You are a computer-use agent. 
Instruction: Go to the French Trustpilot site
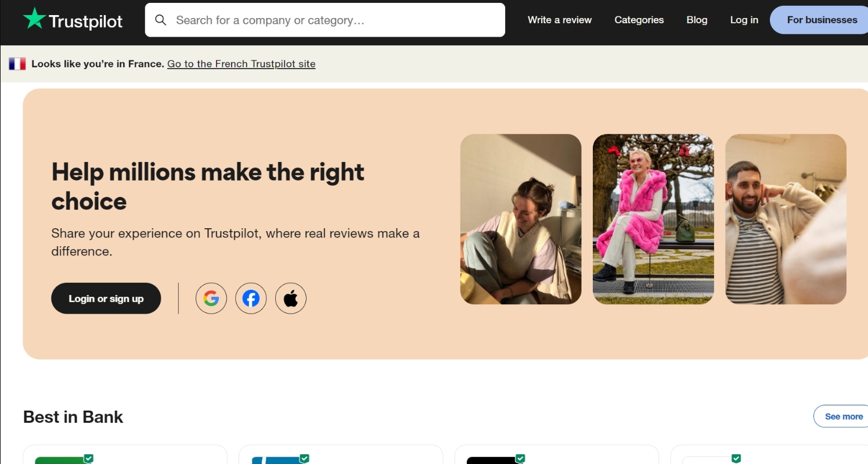point(242,64)
